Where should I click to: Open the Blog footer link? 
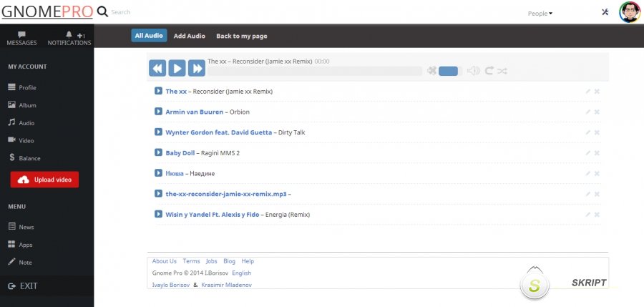(x=229, y=261)
